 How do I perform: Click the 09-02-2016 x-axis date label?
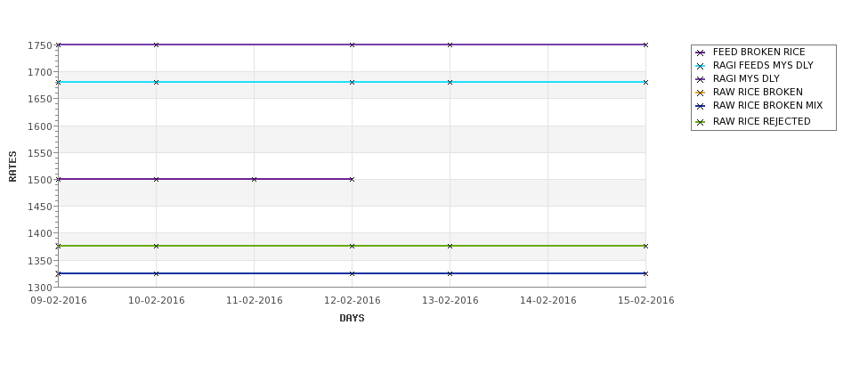coord(59,300)
